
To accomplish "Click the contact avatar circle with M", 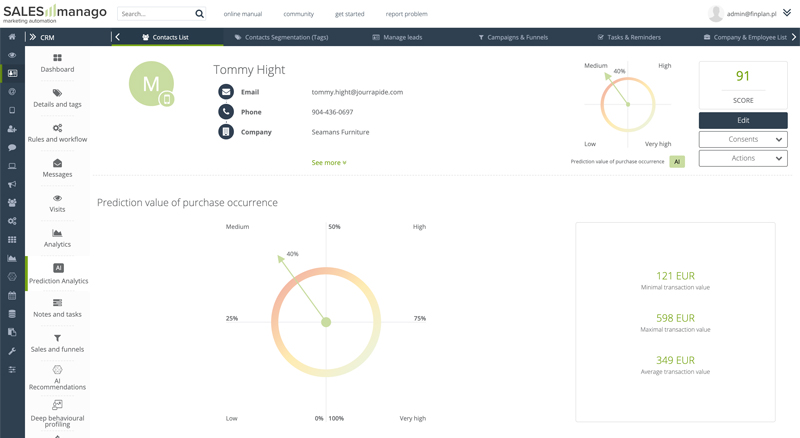I will coord(151,84).
